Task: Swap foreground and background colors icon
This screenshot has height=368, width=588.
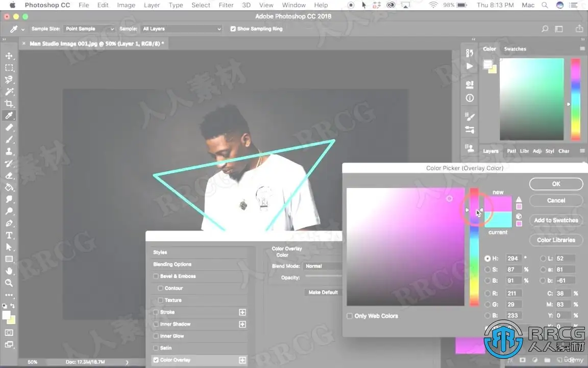Action: pos(13,306)
